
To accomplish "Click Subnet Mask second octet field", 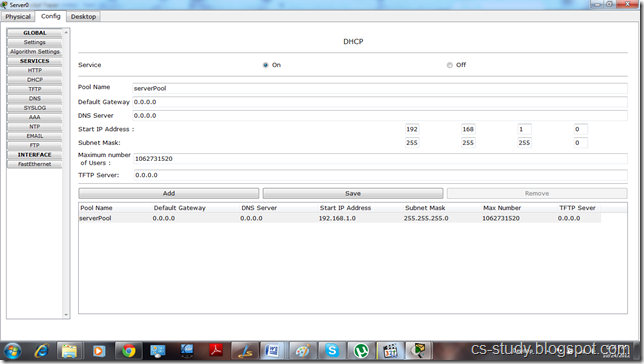I will tap(468, 143).
